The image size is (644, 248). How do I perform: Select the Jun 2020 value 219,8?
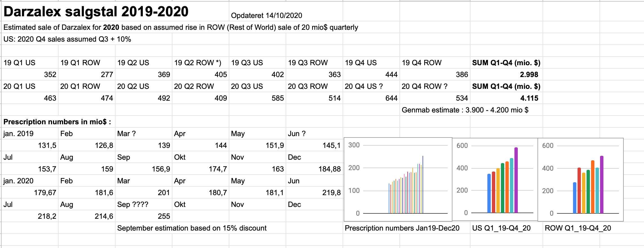tap(314, 193)
